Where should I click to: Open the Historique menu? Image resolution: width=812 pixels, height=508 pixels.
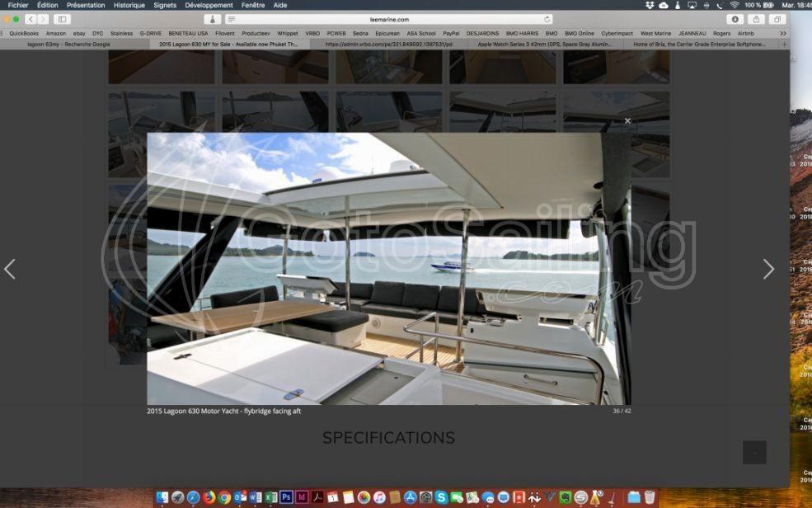[129, 5]
